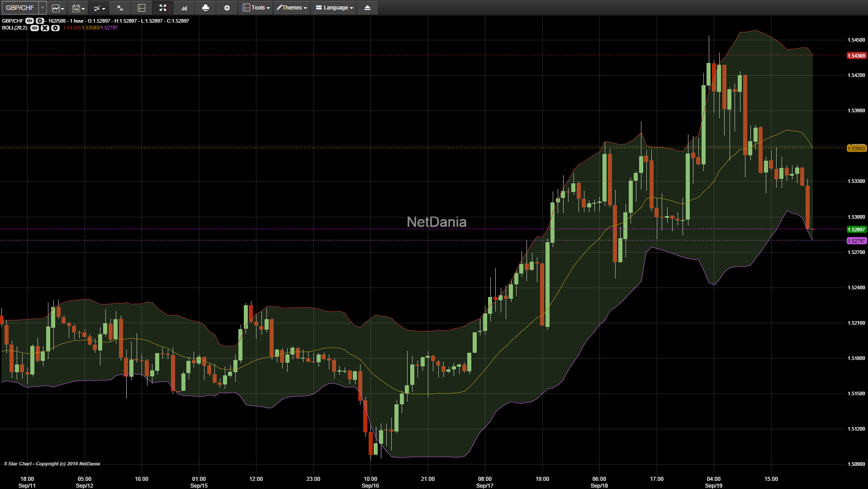Click the red 1.54369 upper band price label
Viewport: 868px width, 489px height.
coord(856,56)
